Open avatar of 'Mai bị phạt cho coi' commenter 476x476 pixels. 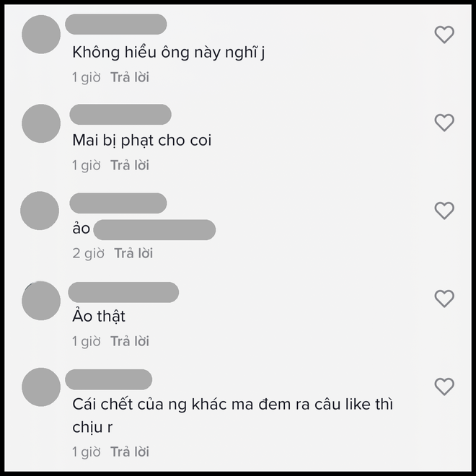tap(41, 123)
